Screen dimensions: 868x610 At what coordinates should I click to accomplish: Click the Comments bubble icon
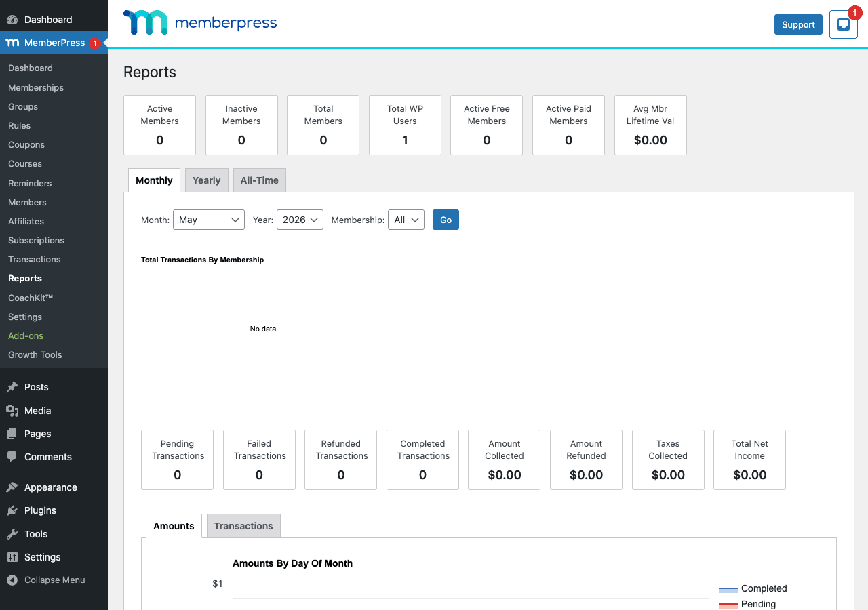tap(12, 457)
